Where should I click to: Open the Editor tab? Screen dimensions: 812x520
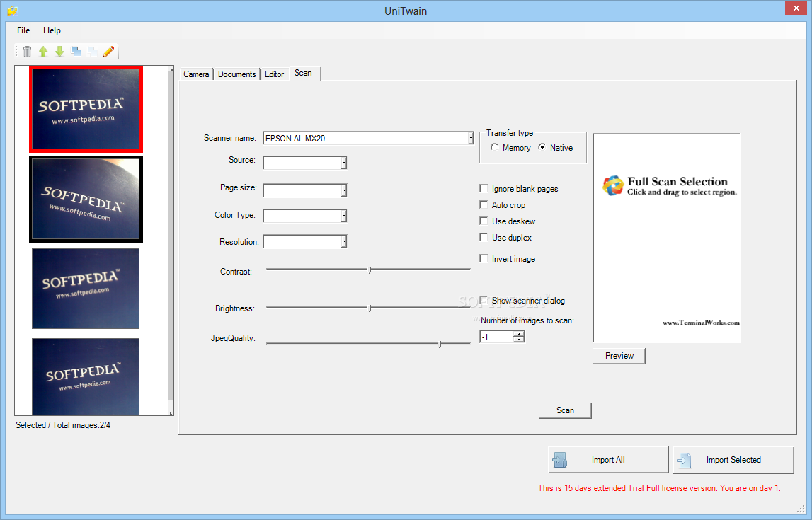click(x=274, y=74)
